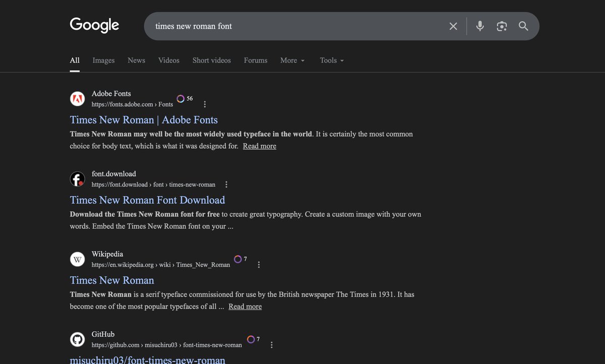Click Read more in Wikipedia snippet
Screen dimensions: 605x364
(245, 307)
